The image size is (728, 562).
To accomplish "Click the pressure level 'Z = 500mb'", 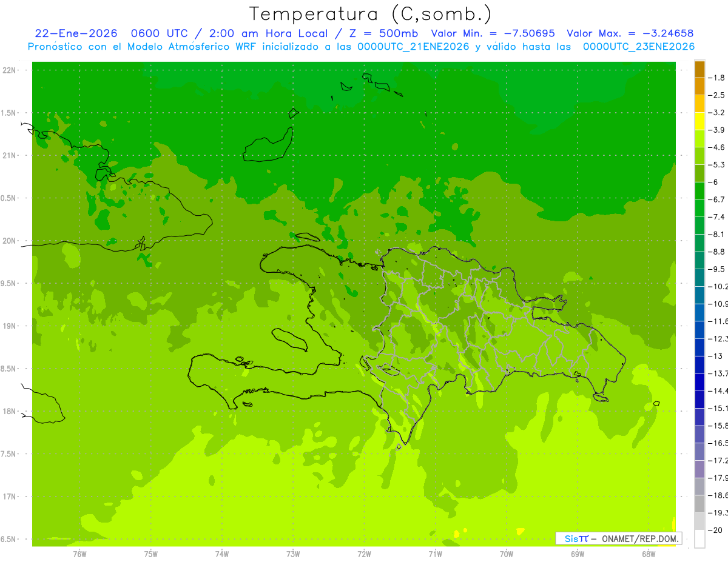I will (x=383, y=34).
